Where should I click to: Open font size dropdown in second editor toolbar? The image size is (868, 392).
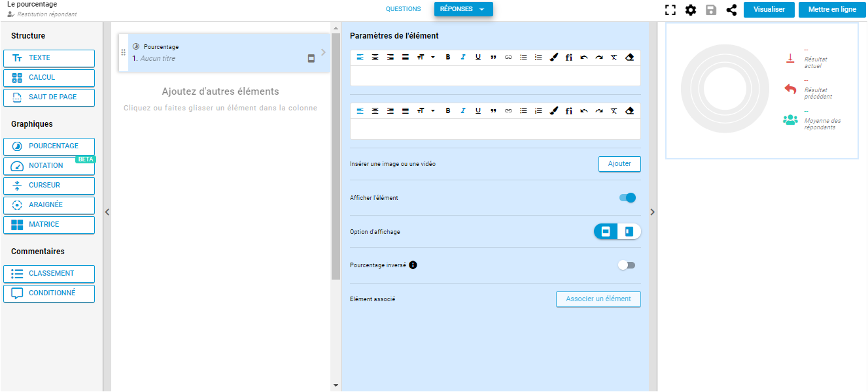coord(425,110)
